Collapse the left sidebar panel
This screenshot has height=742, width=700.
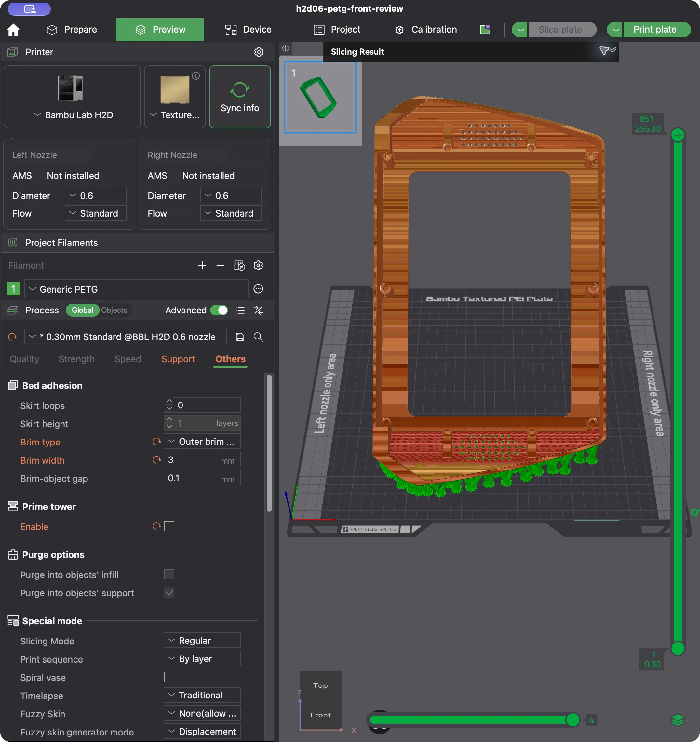(286, 48)
